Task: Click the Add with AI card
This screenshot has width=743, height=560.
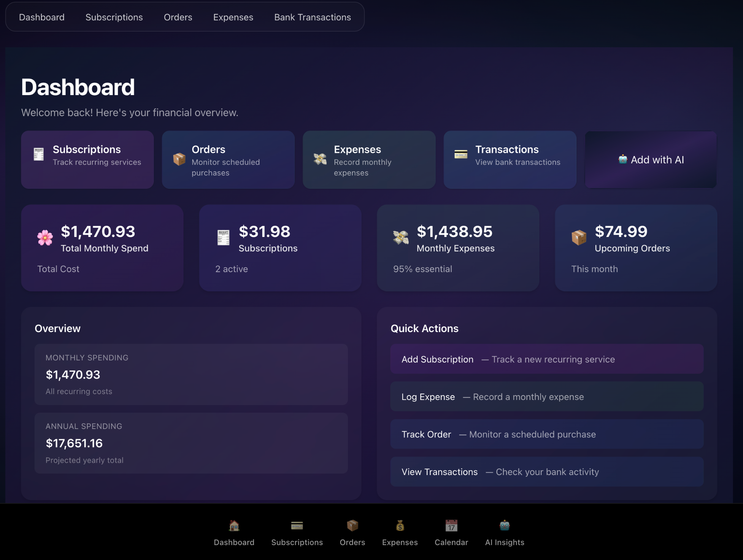Action: pyautogui.click(x=650, y=160)
